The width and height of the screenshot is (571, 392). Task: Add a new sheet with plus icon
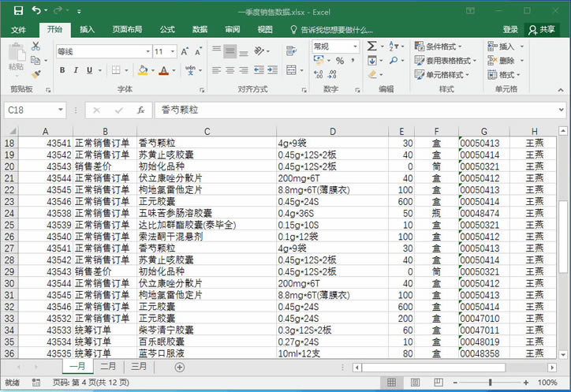tap(179, 367)
